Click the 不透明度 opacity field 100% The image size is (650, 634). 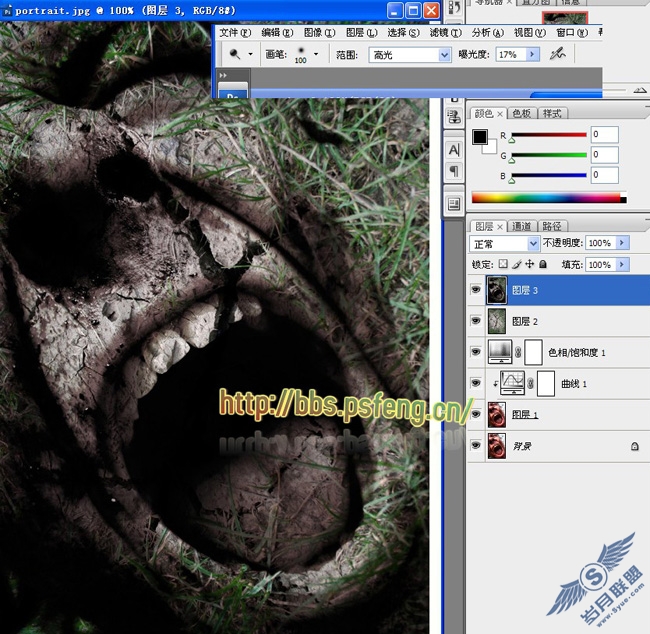click(x=600, y=243)
